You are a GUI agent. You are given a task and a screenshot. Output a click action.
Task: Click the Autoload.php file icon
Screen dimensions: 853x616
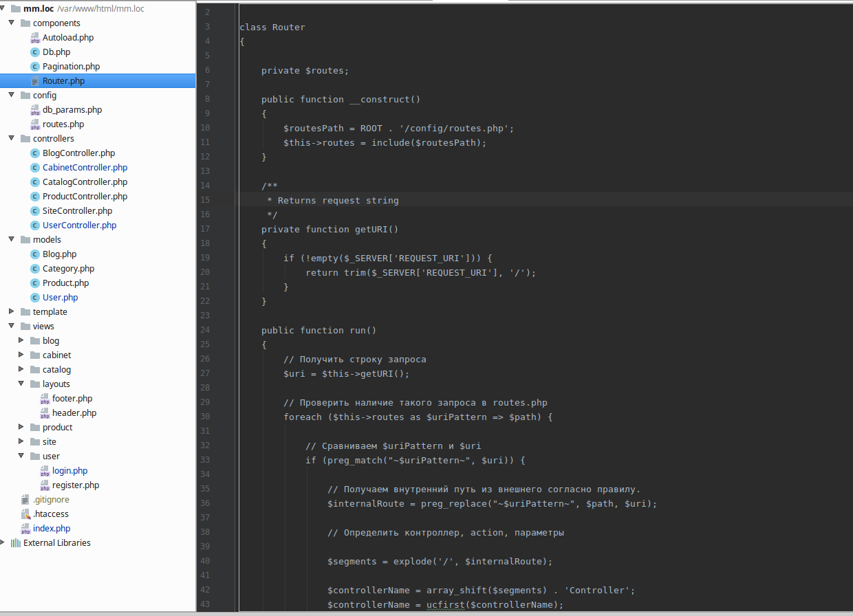pos(35,38)
